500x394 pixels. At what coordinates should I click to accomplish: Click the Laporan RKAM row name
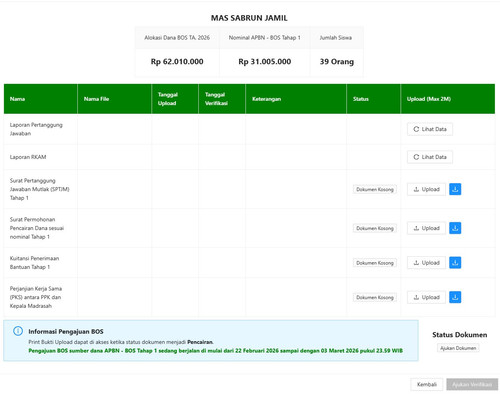tap(28, 157)
